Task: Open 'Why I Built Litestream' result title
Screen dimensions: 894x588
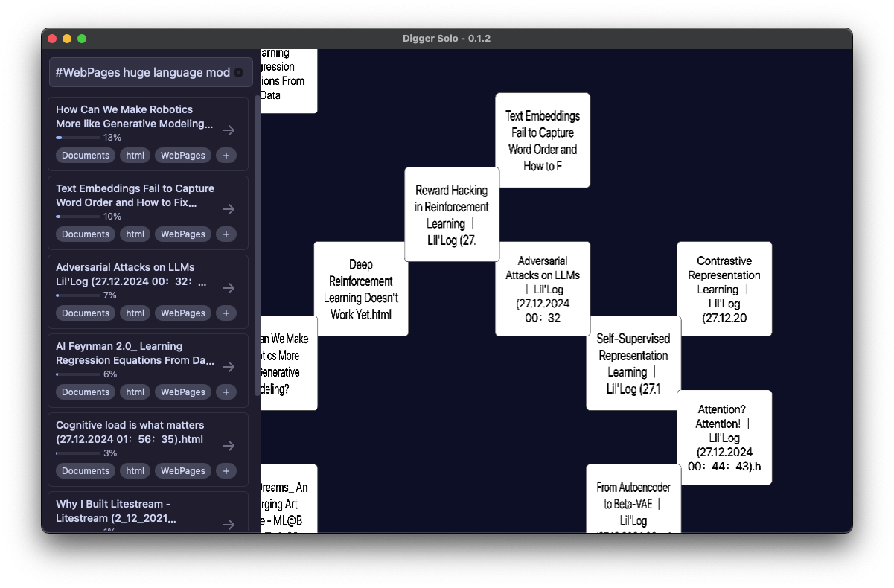Action: (117, 511)
